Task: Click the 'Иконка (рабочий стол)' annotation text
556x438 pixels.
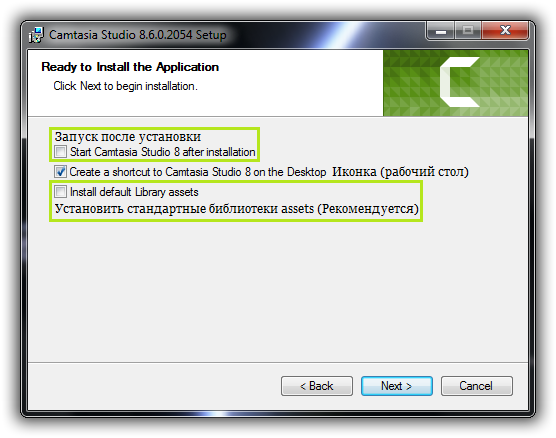Action: pos(400,172)
